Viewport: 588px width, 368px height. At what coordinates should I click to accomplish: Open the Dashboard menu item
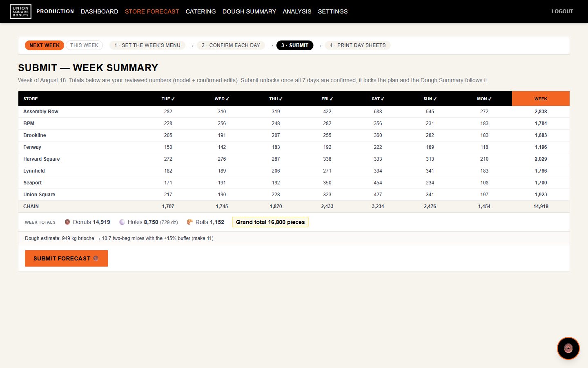pyautogui.click(x=99, y=11)
